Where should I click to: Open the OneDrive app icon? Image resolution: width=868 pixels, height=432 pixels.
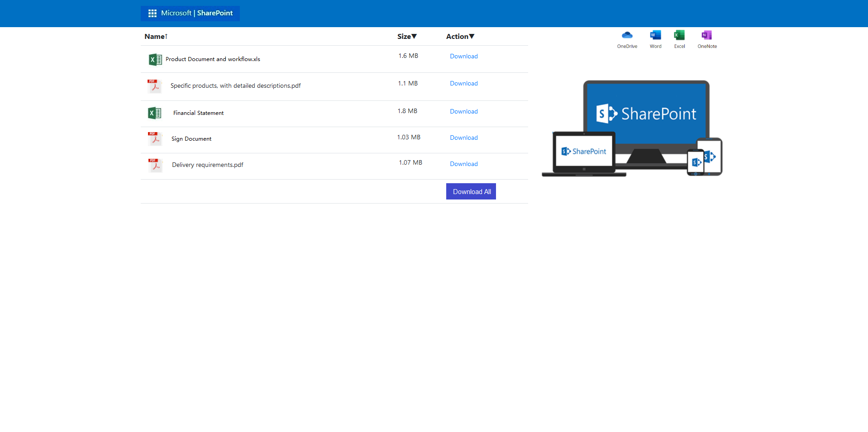627,35
